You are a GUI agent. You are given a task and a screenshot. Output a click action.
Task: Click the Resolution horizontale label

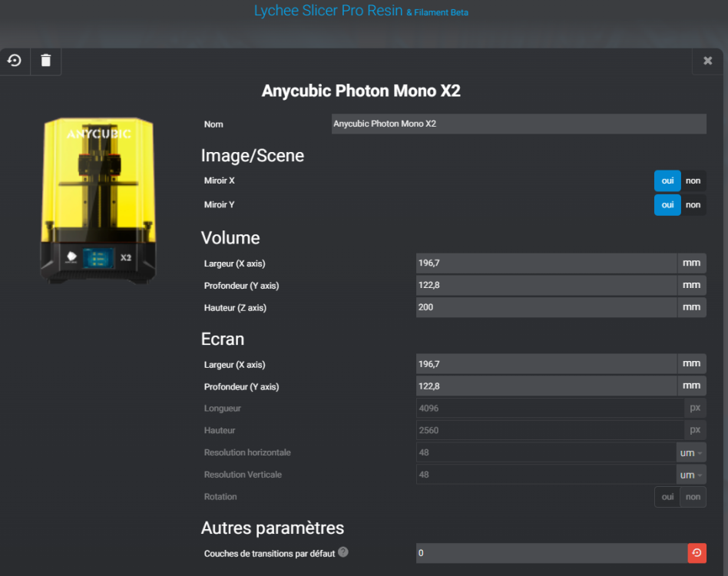[247, 452]
